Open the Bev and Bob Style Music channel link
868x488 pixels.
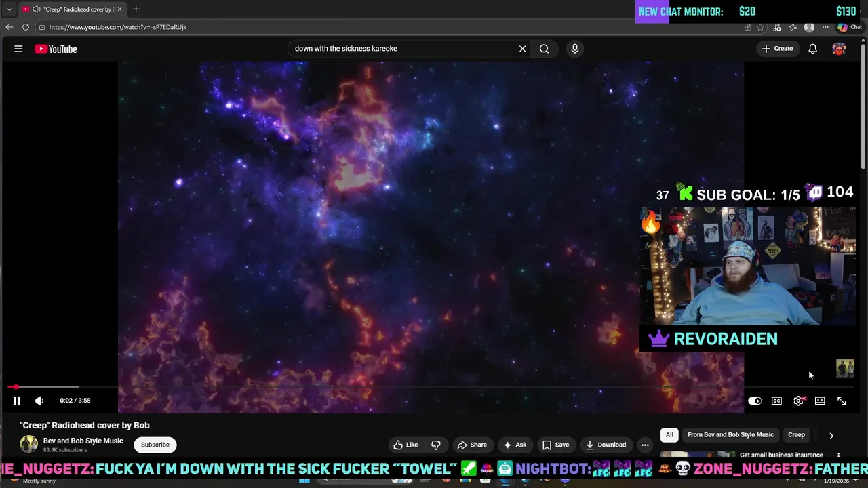[83, 441]
